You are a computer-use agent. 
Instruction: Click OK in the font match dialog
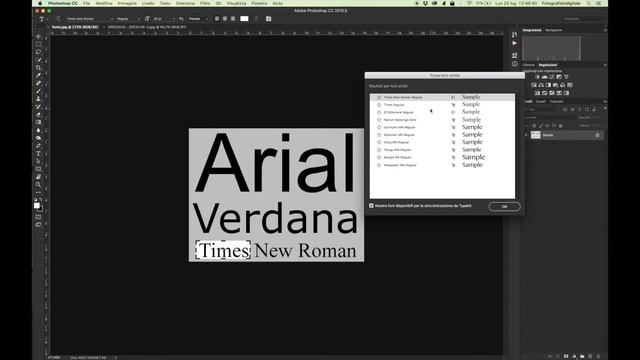[504, 206]
